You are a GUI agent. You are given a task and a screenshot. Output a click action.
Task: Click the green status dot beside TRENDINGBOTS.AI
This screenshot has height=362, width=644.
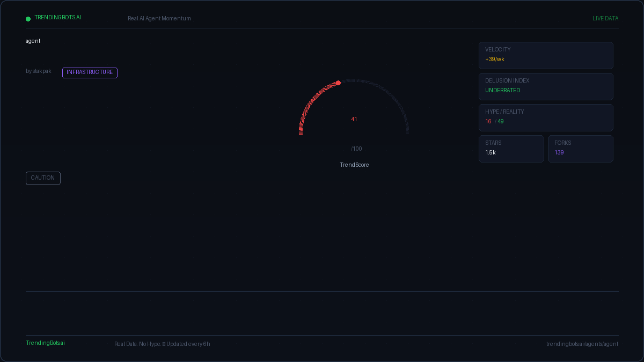click(28, 19)
